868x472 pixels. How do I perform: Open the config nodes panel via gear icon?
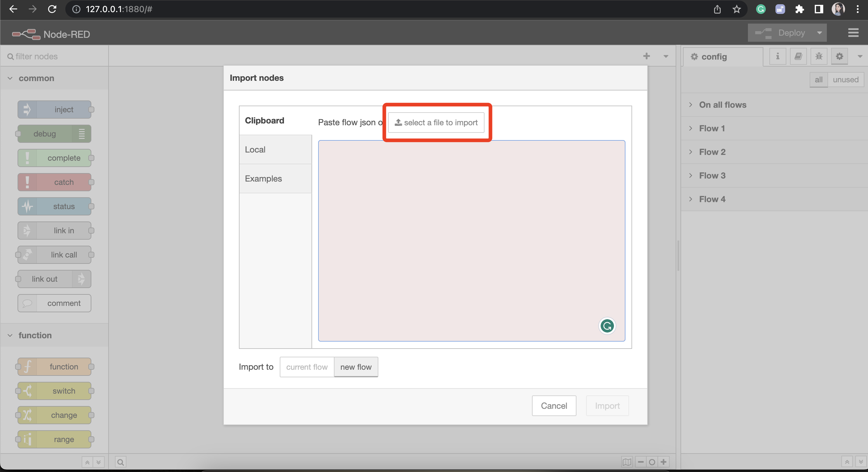(x=839, y=56)
